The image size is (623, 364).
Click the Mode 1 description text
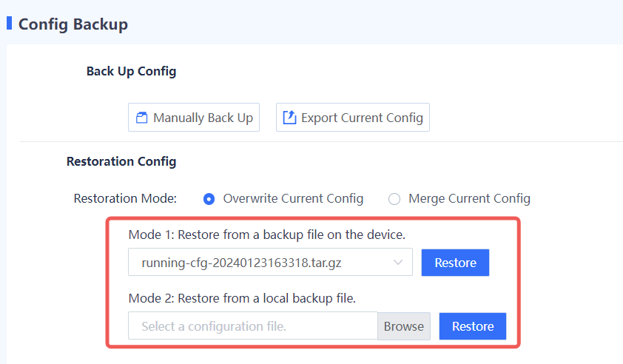(267, 235)
